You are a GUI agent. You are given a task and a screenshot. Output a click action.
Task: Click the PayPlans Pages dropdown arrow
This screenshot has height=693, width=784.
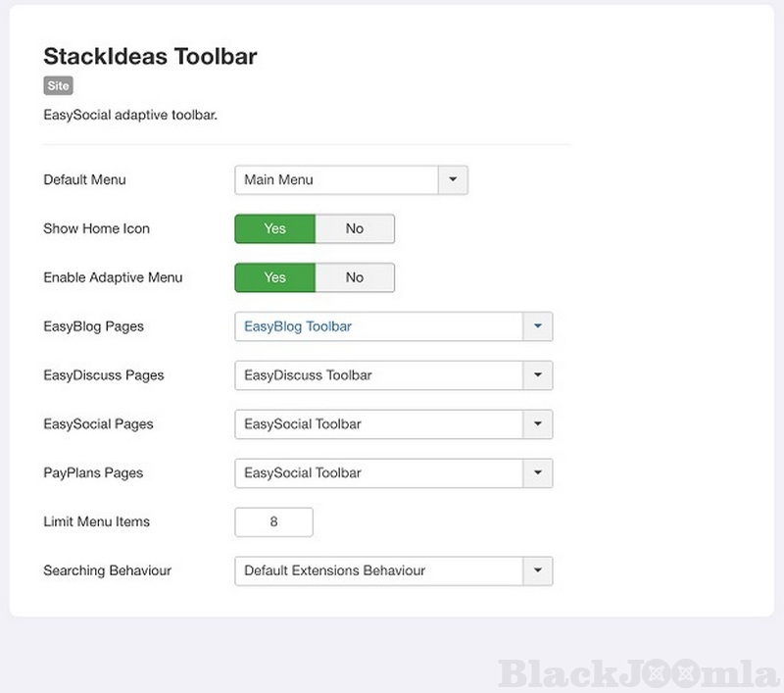point(538,473)
